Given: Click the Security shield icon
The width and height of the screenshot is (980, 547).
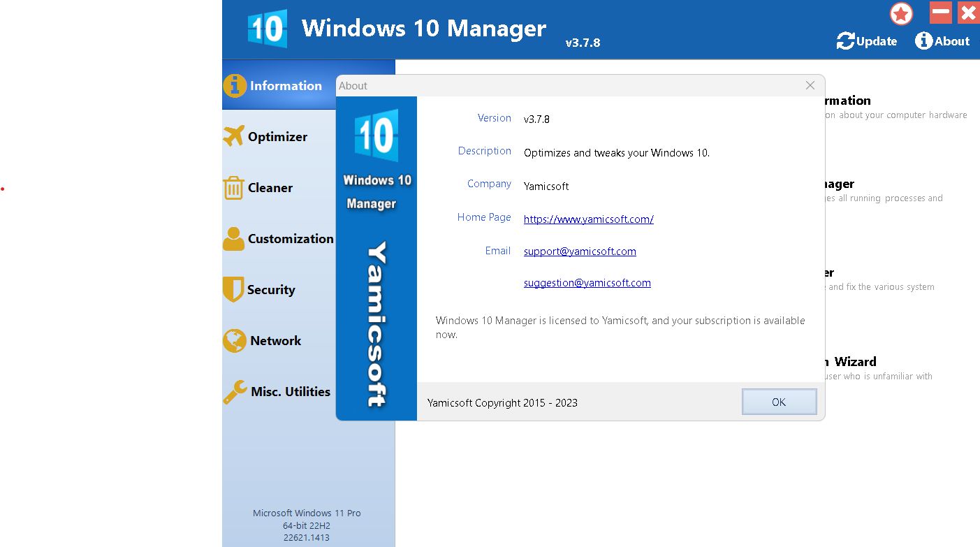Looking at the screenshot, I should click(233, 289).
